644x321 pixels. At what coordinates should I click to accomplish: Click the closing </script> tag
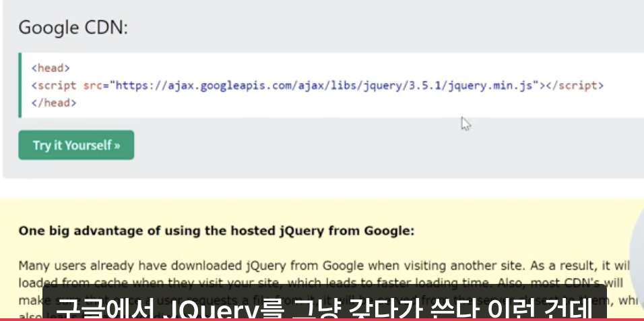click(575, 86)
